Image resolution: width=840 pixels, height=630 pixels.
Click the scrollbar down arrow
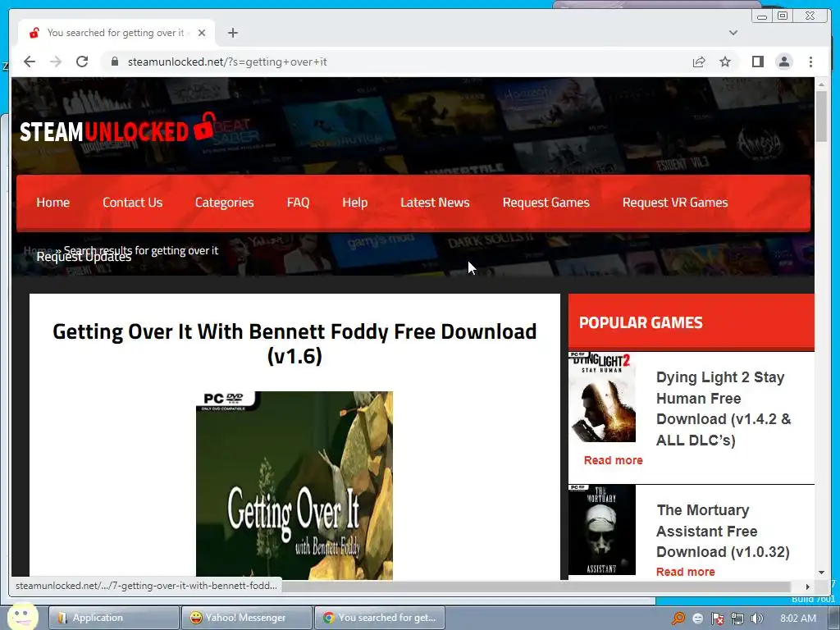click(x=821, y=573)
